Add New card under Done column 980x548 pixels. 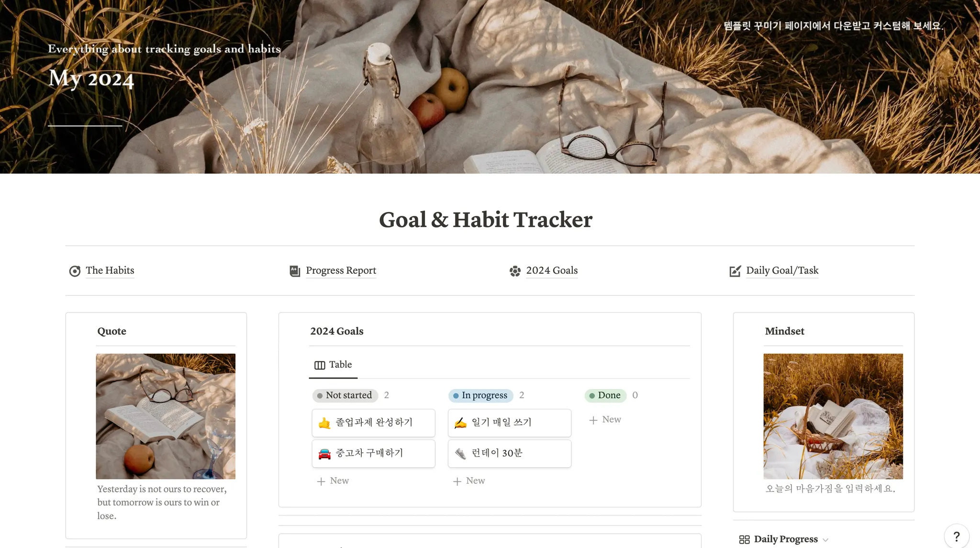coord(605,420)
